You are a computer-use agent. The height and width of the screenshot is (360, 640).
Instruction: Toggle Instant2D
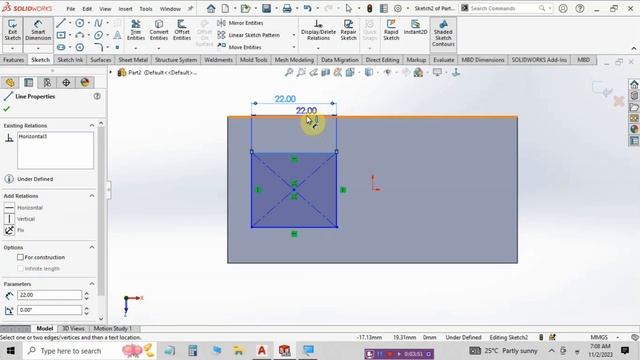click(x=415, y=27)
